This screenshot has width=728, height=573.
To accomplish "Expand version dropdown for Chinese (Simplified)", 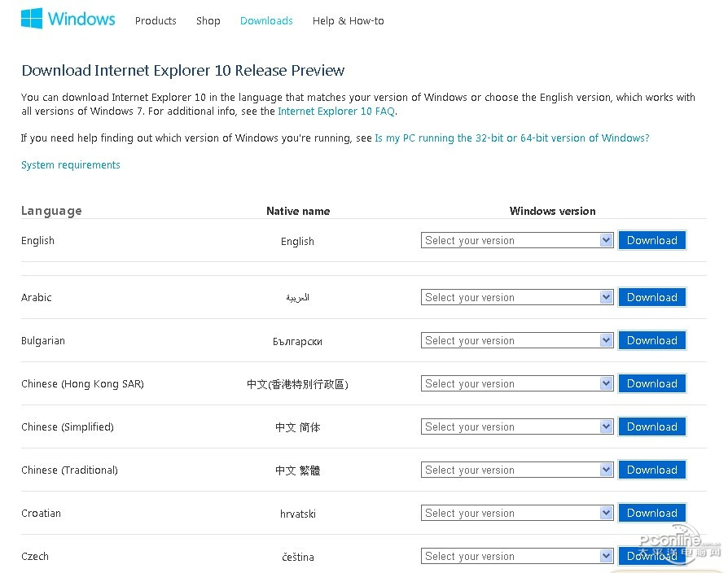I will click(517, 427).
